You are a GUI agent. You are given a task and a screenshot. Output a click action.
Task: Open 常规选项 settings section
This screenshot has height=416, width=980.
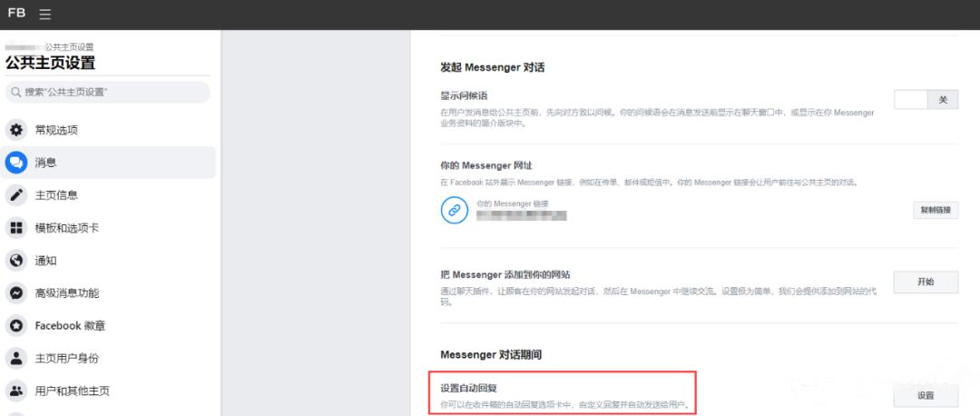tap(109, 130)
